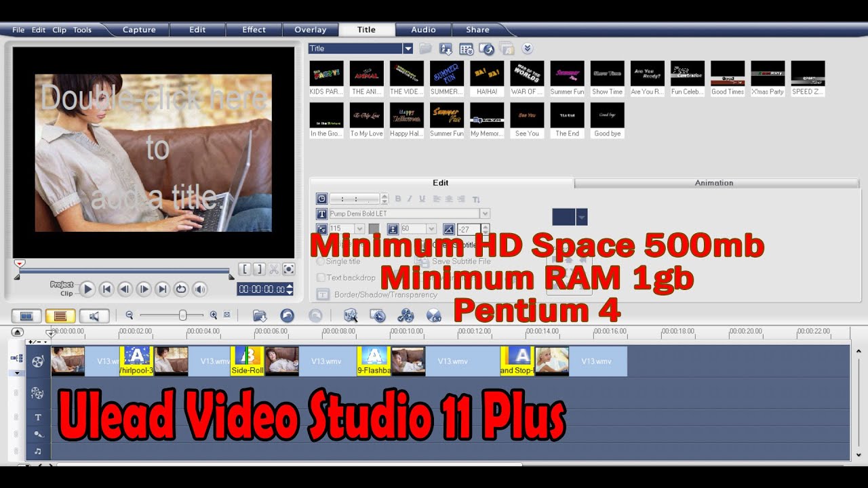Fit project in timeline window icon
This screenshot has width=868, height=488.
[227, 315]
